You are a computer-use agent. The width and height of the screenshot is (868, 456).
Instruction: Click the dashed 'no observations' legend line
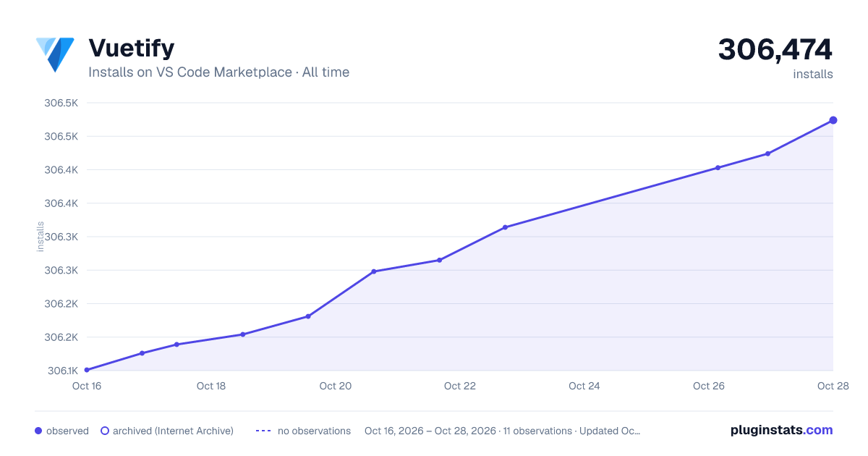coord(263,431)
